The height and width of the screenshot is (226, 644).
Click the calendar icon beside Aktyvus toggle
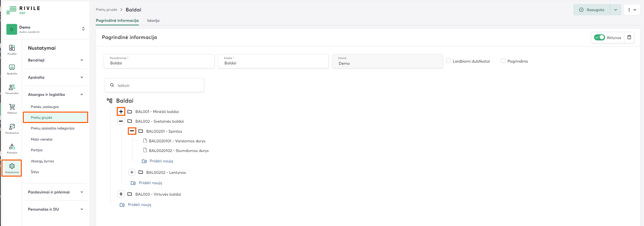pyautogui.click(x=629, y=38)
